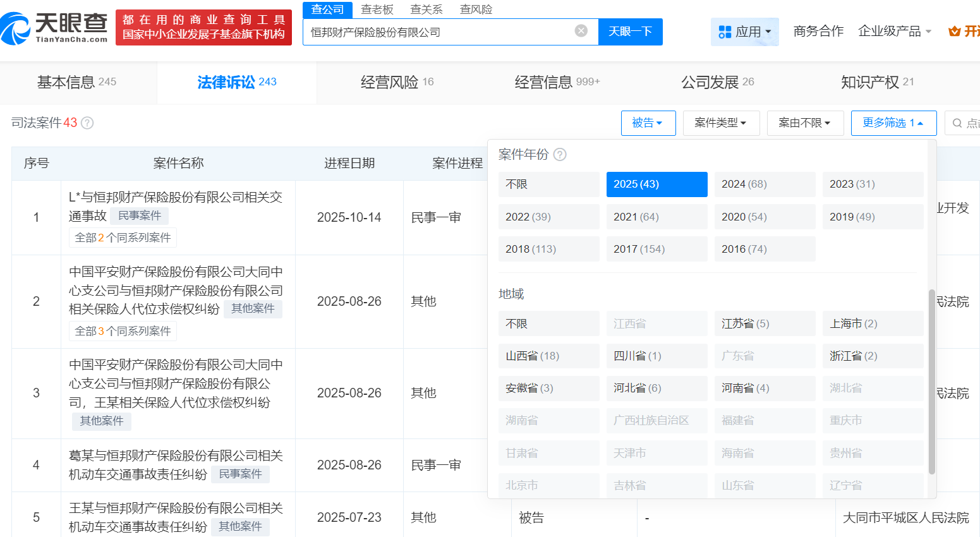Screen dimensions: 980x537
Task: Click the 案件名称 column header
Action: click(x=179, y=164)
